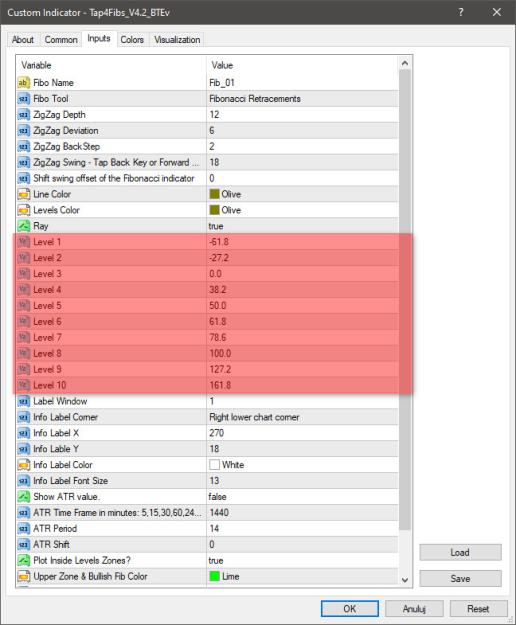Toggle Plot Inside Levels Zones true value

[302, 560]
